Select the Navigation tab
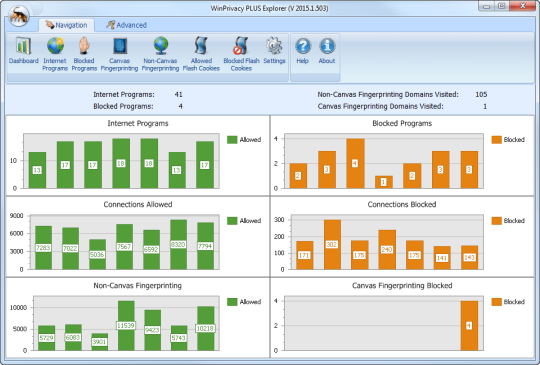Screen dimensions: 540x365 (66, 25)
